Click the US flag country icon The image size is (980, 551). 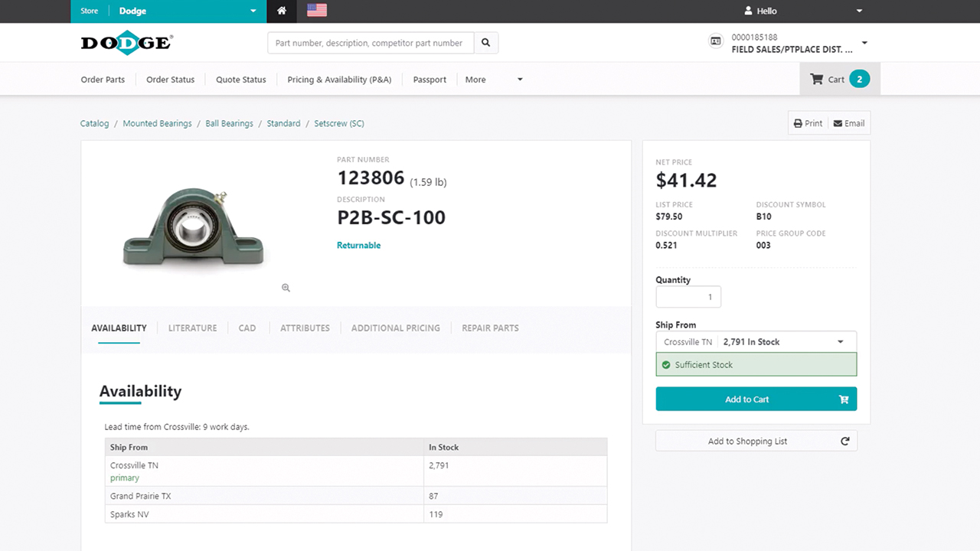[316, 11]
